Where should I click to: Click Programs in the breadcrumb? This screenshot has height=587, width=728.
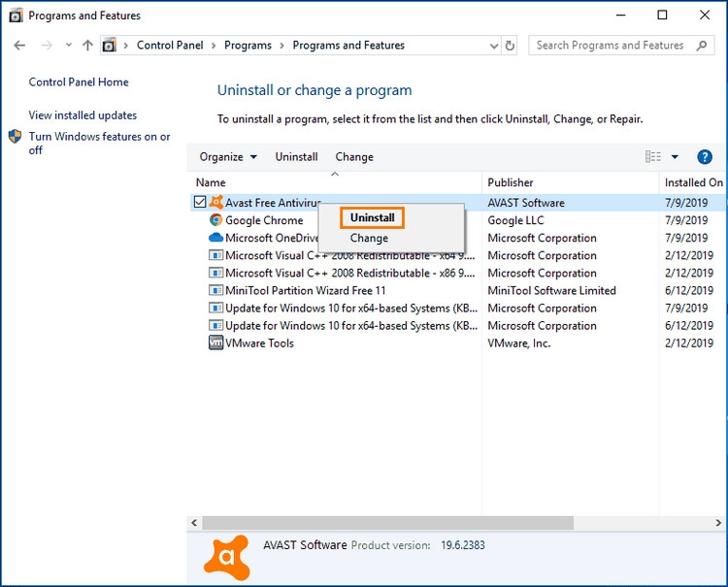coord(248,46)
